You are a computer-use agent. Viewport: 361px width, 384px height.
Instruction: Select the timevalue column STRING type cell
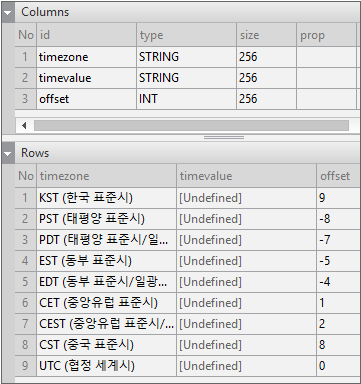click(186, 78)
